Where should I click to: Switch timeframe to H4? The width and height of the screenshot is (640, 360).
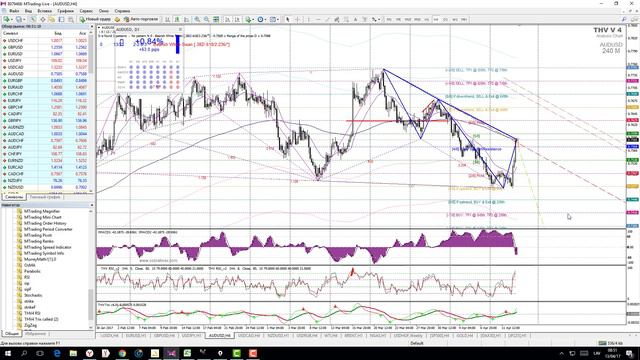coord(436,19)
